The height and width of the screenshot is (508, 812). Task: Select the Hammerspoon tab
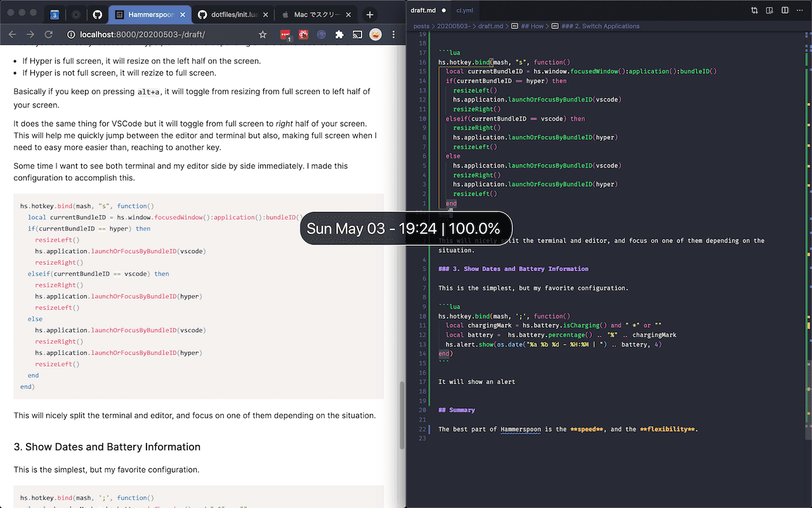click(148, 14)
